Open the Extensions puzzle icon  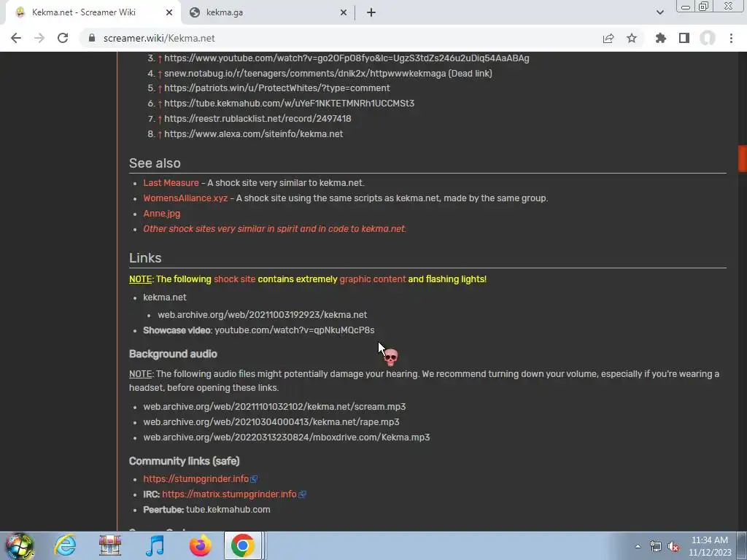click(660, 38)
